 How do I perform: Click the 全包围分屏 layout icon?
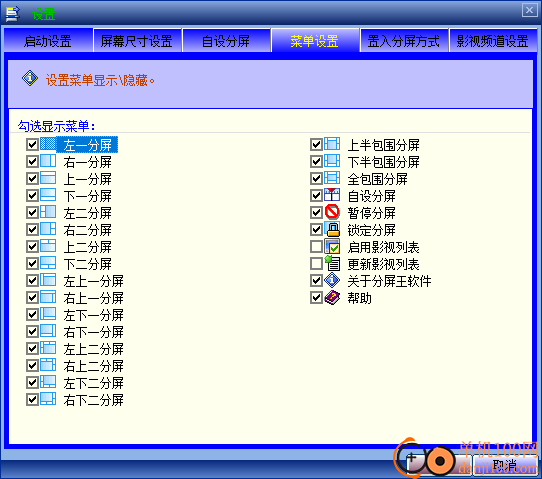[332, 178]
